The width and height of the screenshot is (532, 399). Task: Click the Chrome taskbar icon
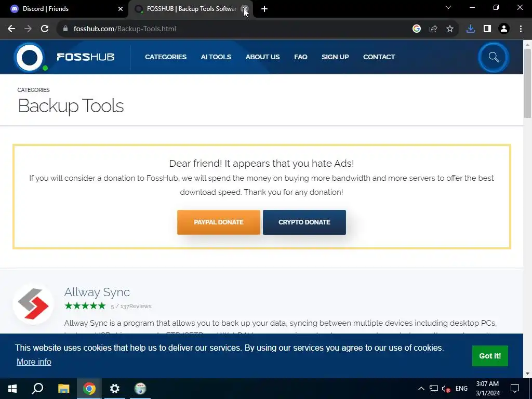pos(89,389)
